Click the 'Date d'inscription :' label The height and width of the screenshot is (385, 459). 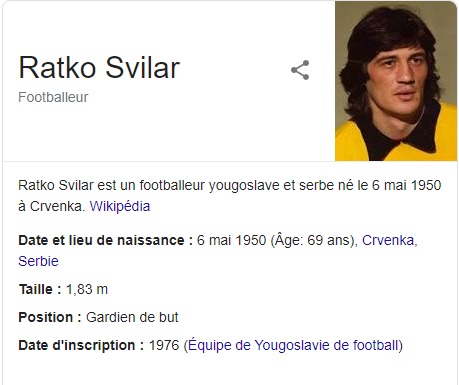pyautogui.click(x=81, y=345)
